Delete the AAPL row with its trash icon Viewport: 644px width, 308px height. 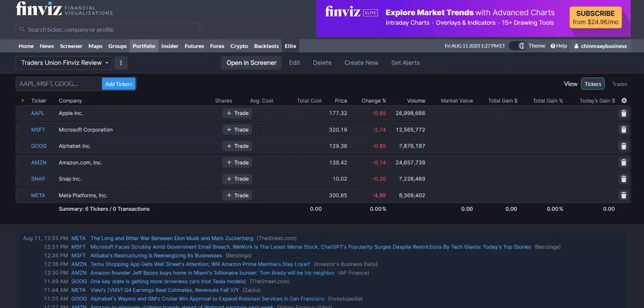pos(623,114)
